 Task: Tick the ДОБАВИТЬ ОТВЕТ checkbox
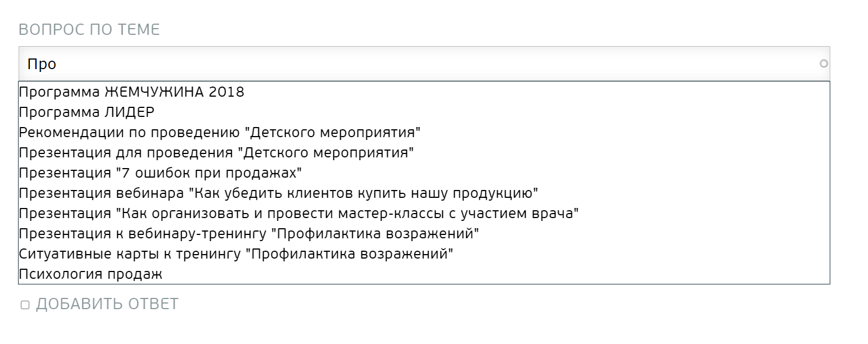coord(25,305)
